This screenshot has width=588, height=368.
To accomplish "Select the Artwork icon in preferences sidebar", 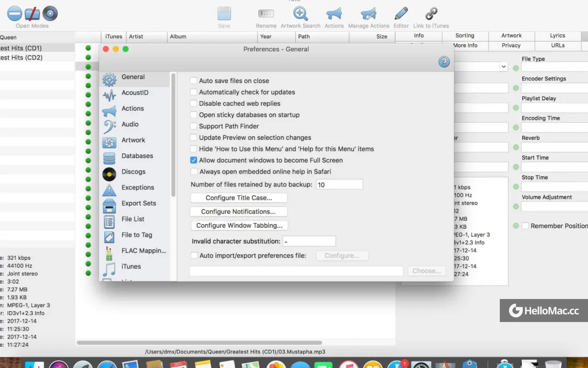I will point(109,143).
